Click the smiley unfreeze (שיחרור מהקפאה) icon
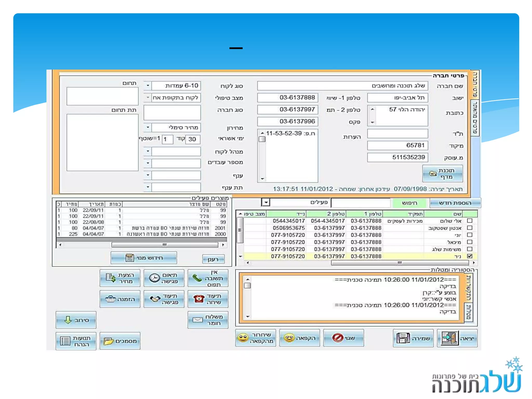The height and width of the screenshot is (399, 532). 243,338
